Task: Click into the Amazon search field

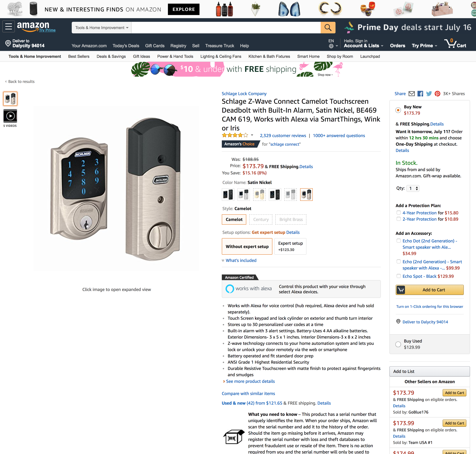Action: 226,28
